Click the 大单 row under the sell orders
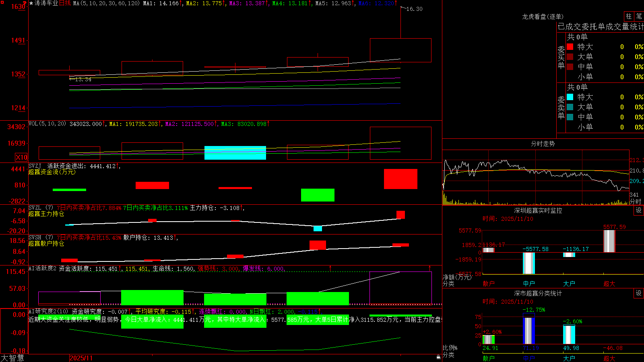 point(605,107)
